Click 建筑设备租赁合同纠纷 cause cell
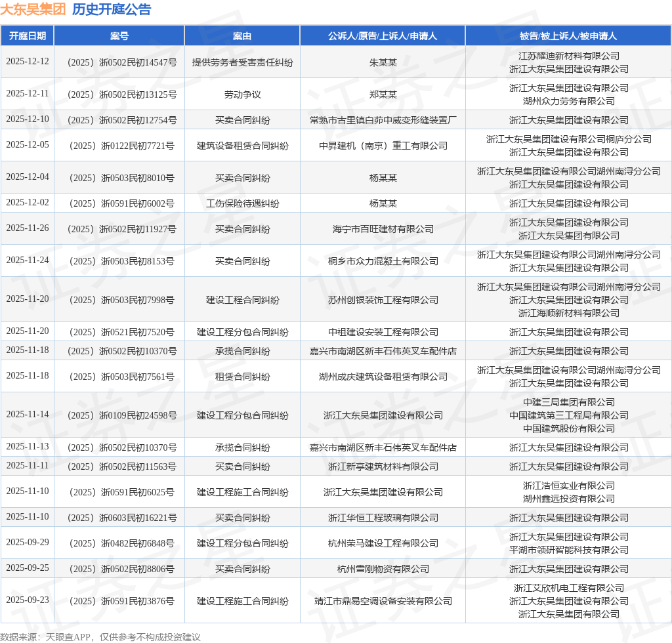672x643 pixels. coord(242,146)
